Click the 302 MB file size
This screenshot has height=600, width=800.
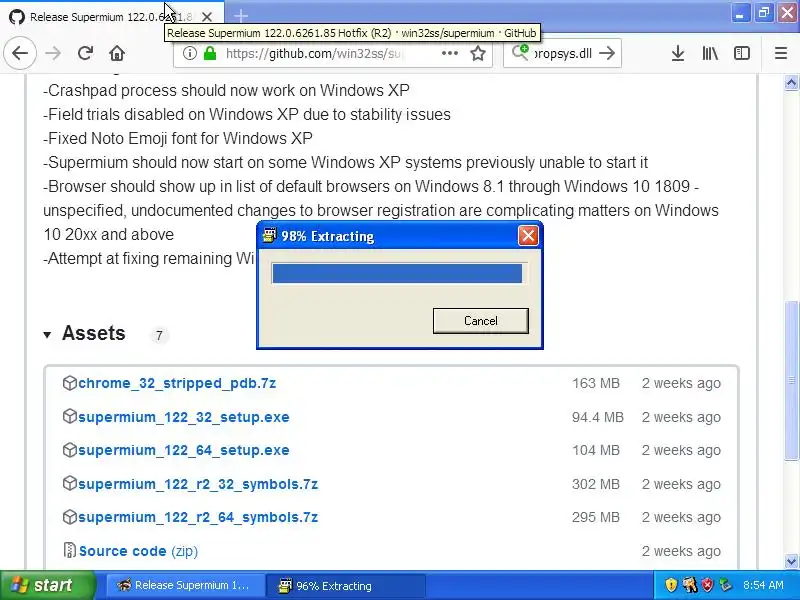coord(595,484)
